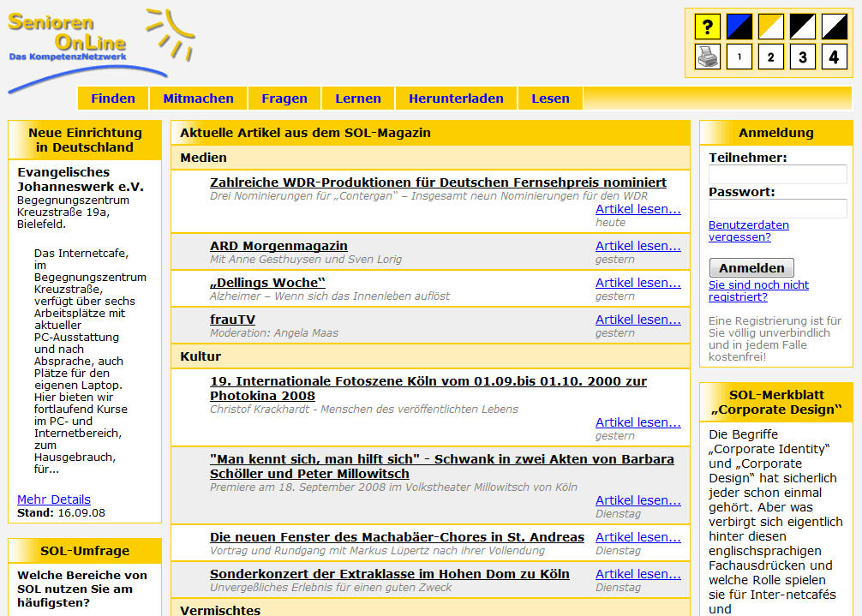Viewport: 862px width, 616px height.
Task: Open Sonderkonzert der Extraklasse article title
Action: (390, 574)
